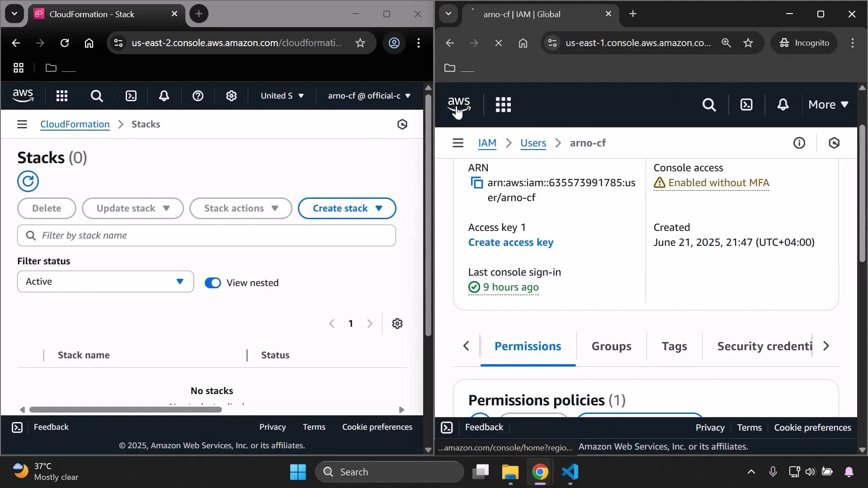Open CloudShell from the IAM console toolbar
This screenshot has width=868, height=488.
pos(746,104)
